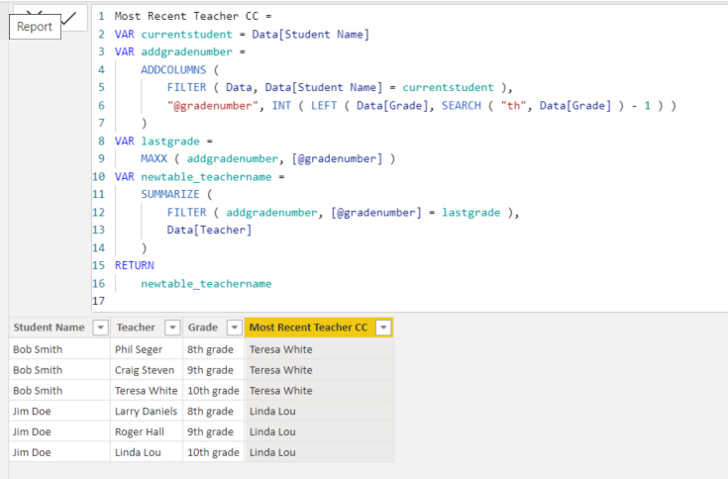This screenshot has width=728, height=479.
Task: Click in formula line 1 measure name
Action: coord(186,16)
